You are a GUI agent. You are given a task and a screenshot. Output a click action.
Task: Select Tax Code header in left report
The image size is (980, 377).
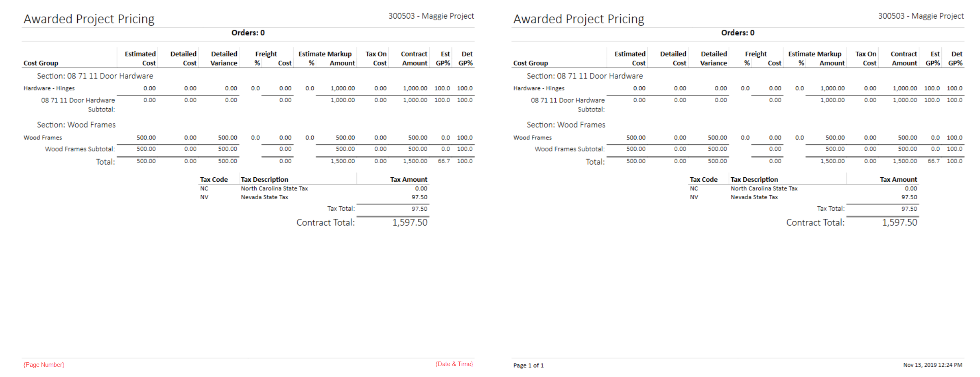(214, 179)
